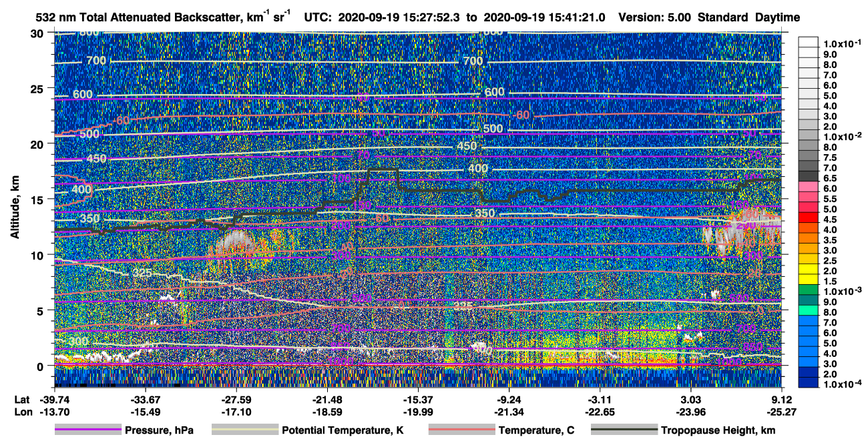868x445 pixels.
Task: Click latitude value -9.24
Action: [x=509, y=400]
